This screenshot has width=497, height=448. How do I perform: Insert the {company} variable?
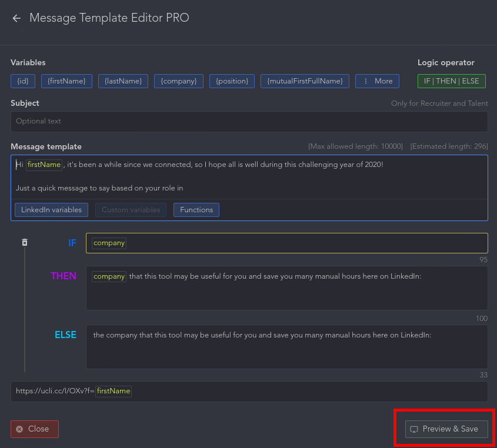point(178,81)
